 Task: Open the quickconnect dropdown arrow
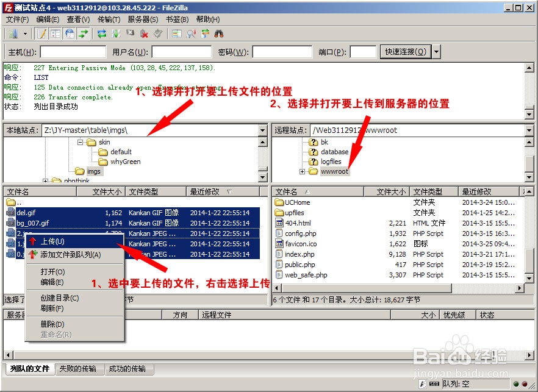(435, 51)
